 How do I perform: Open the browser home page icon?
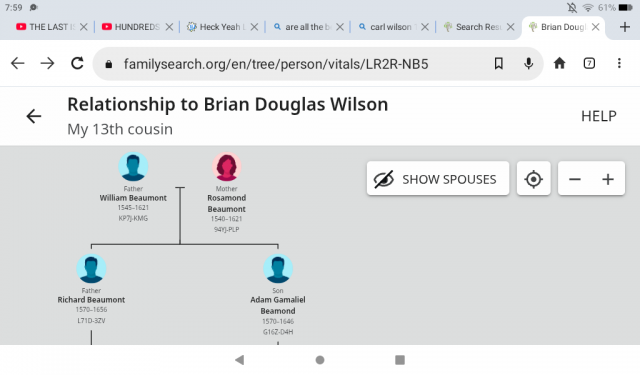(x=559, y=63)
